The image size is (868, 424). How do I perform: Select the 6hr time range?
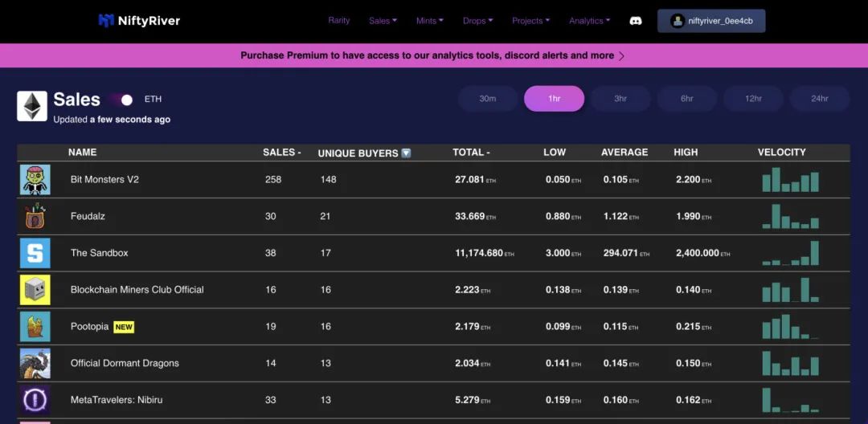pyautogui.click(x=687, y=99)
